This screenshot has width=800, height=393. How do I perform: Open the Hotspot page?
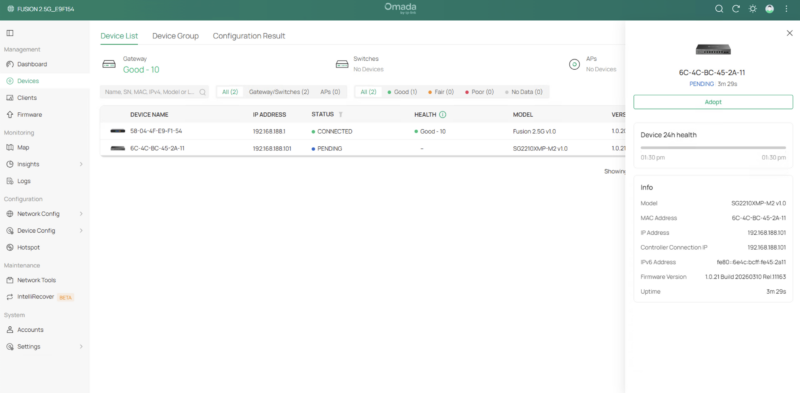[28, 248]
